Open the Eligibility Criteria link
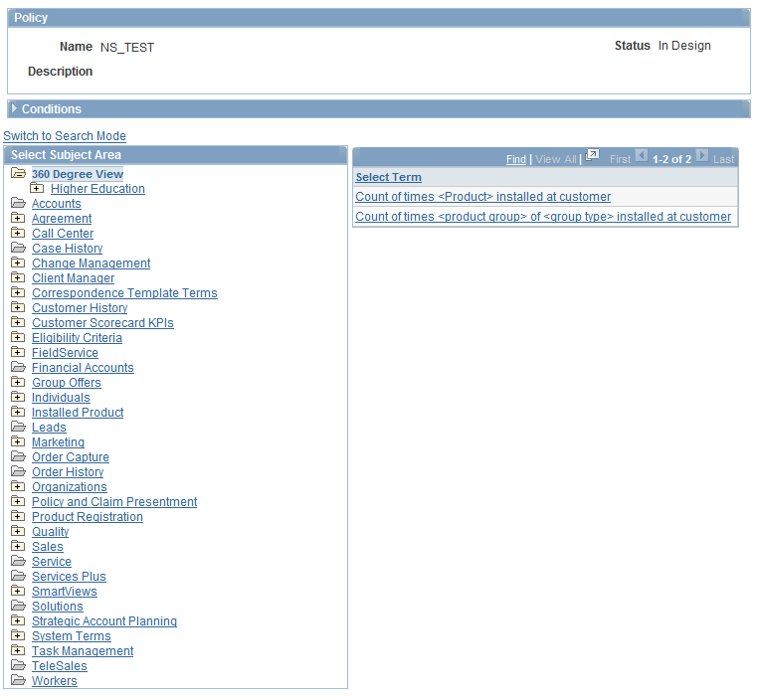This screenshot has width=758, height=700. 77,338
